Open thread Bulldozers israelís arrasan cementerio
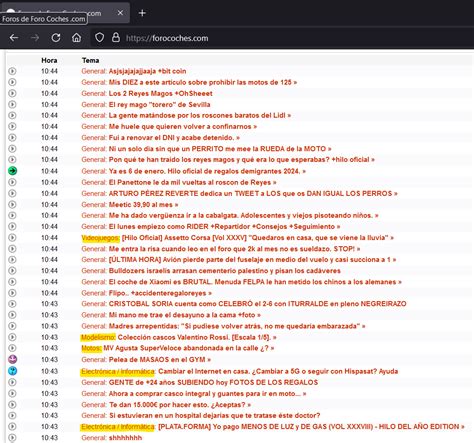 [225, 270]
